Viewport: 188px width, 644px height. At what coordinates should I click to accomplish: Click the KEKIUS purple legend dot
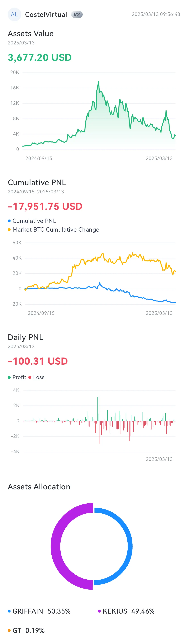(x=99, y=611)
